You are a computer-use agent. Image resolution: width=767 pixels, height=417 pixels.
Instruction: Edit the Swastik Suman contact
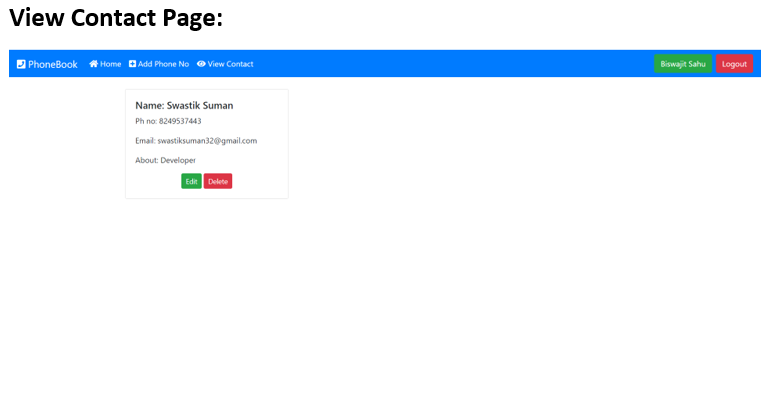click(x=191, y=181)
